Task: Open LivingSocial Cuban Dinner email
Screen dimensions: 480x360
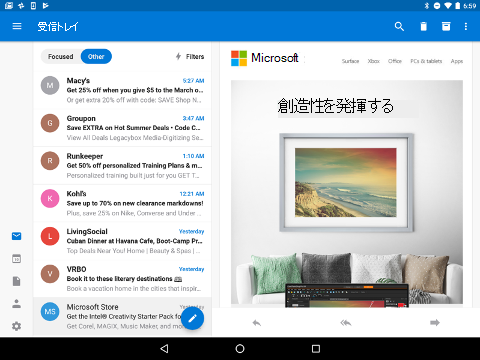Action: (x=123, y=241)
